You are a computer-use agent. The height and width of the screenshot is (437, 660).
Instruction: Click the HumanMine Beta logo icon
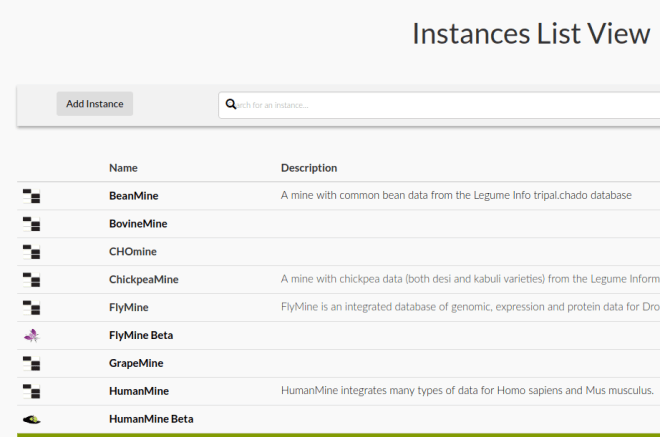click(32, 419)
